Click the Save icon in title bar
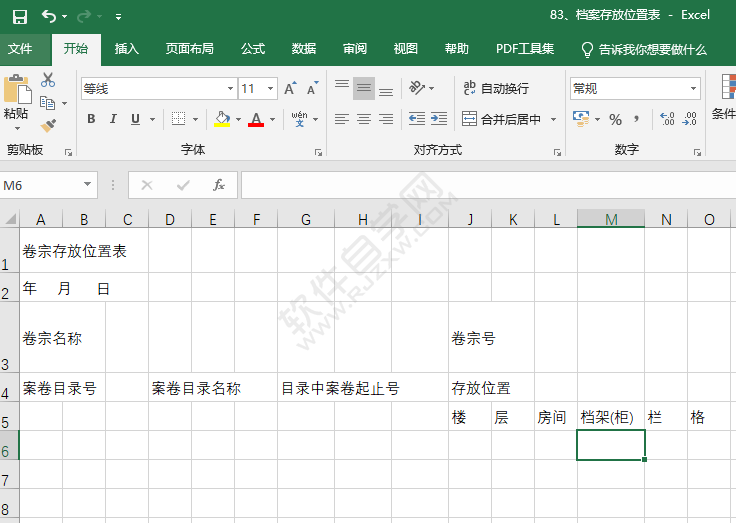 (19, 16)
